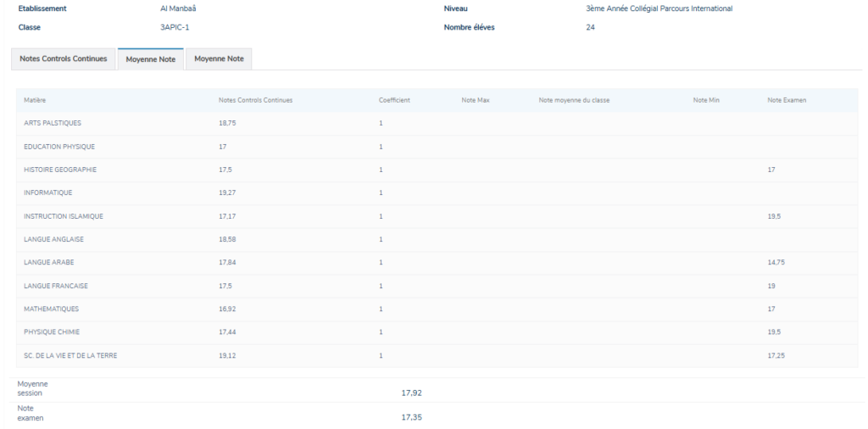The height and width of the screenshot is (429, 868).
Task: Click the exam note total 17,35
Action: 411,417
